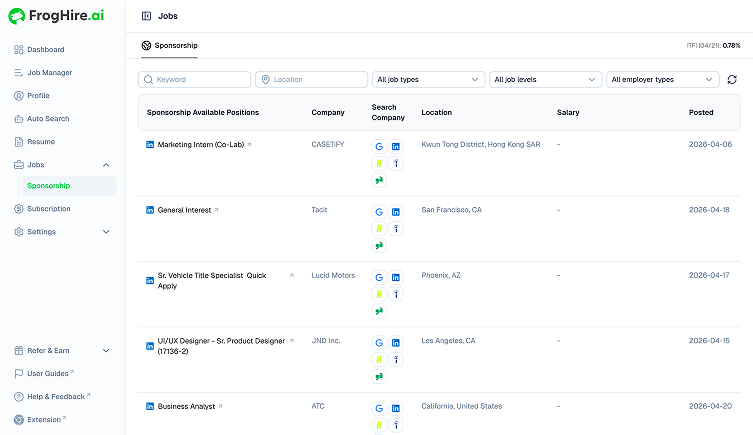The image size is (753, 435).
Task: Click the 2026-04-20 posted date
Action: click(710, 406)
